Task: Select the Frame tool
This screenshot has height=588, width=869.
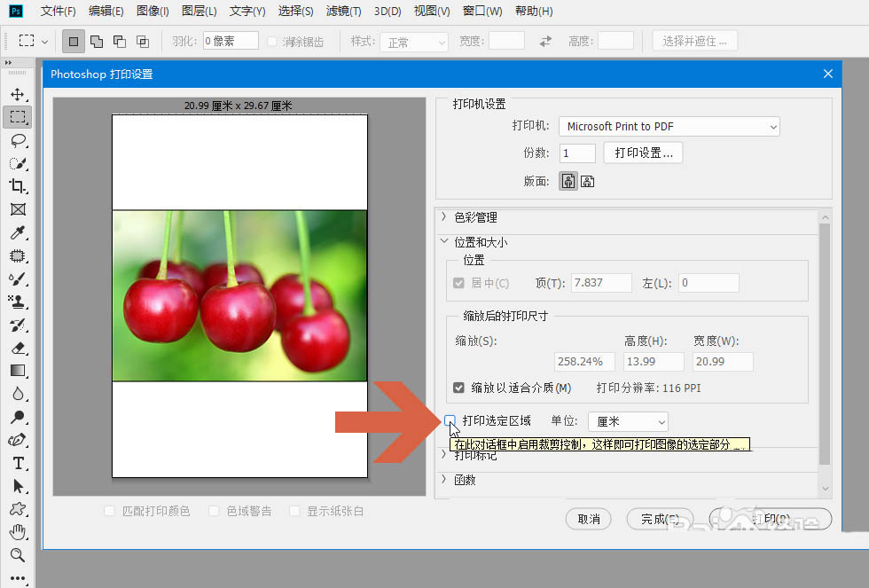Action: click(x=18, y=209)
